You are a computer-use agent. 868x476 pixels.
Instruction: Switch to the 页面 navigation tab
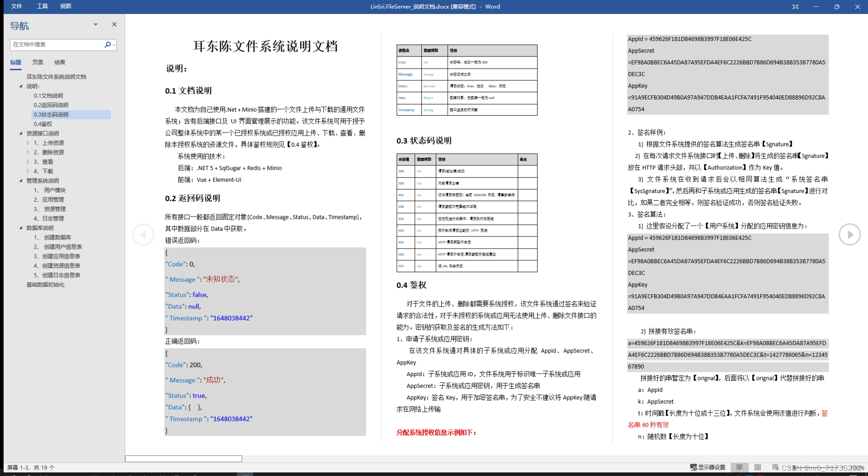pyautogui.click(x=38, y=62)
